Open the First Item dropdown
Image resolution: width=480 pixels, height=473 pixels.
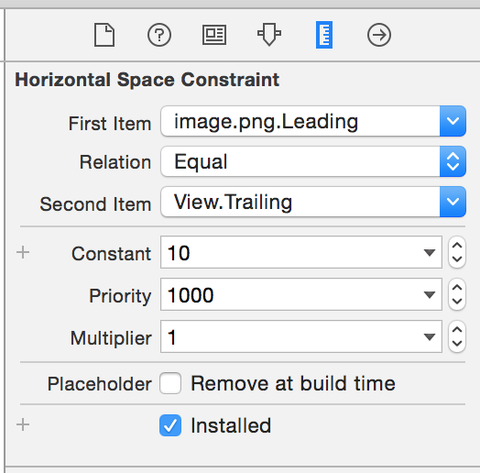[x=313, y=121]
